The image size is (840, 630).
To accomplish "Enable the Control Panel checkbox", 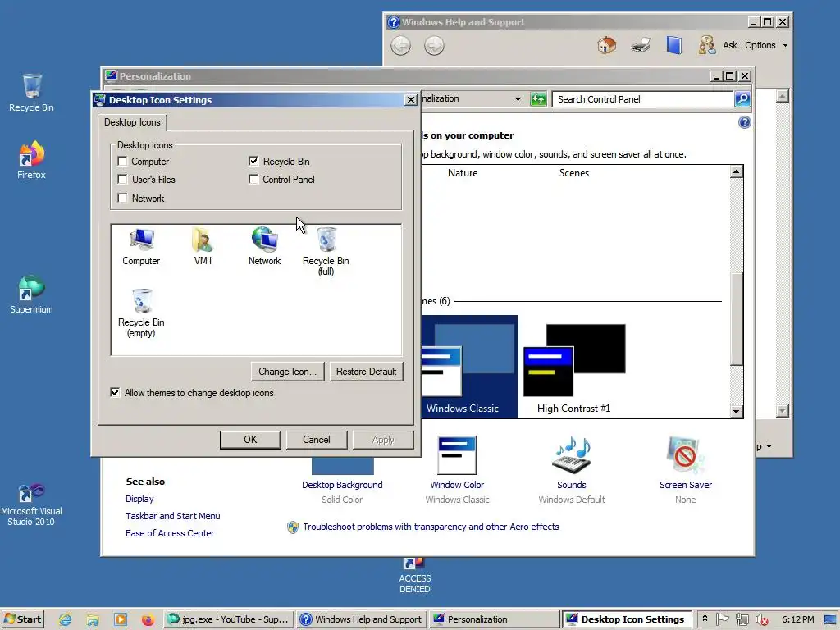I will pos(253,180).
